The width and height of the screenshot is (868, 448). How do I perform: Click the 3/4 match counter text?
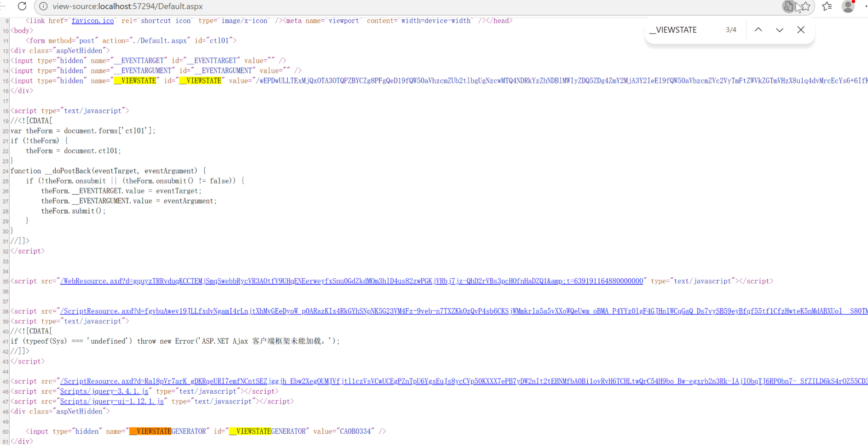pyautogui.click(x=731, y=30)
